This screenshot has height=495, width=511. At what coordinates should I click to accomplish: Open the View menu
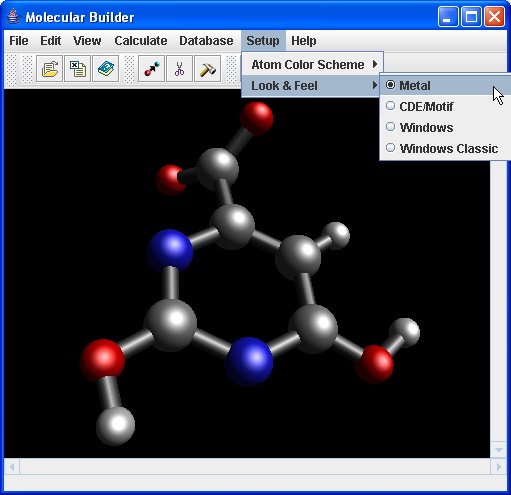87,41
